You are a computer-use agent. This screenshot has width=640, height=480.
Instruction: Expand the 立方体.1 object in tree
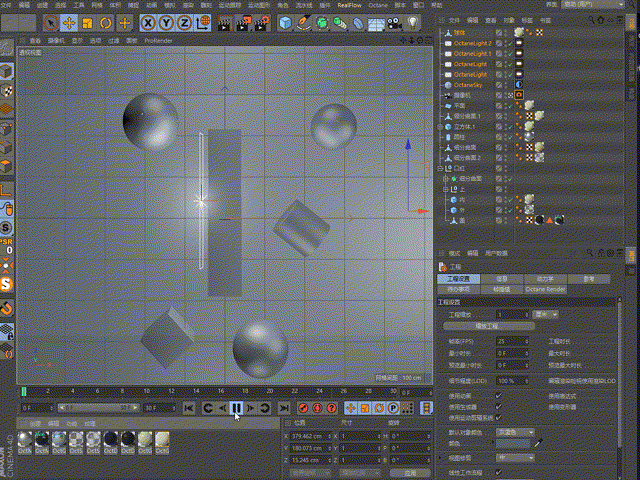440,127
